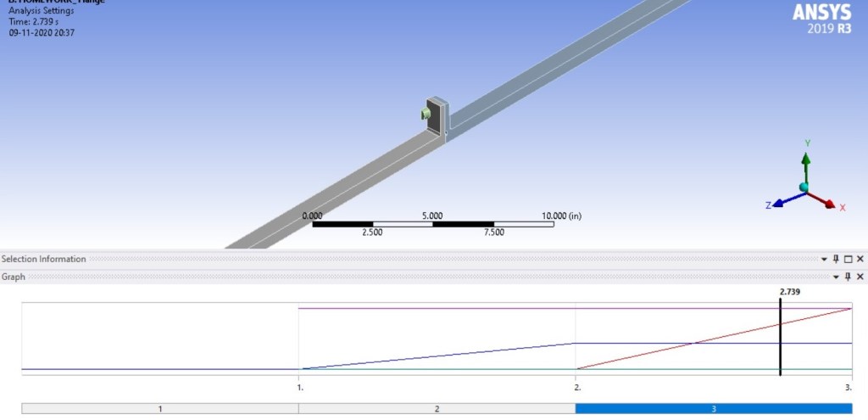
Task: Click the Graph panel title
Action: coord(14,277)
